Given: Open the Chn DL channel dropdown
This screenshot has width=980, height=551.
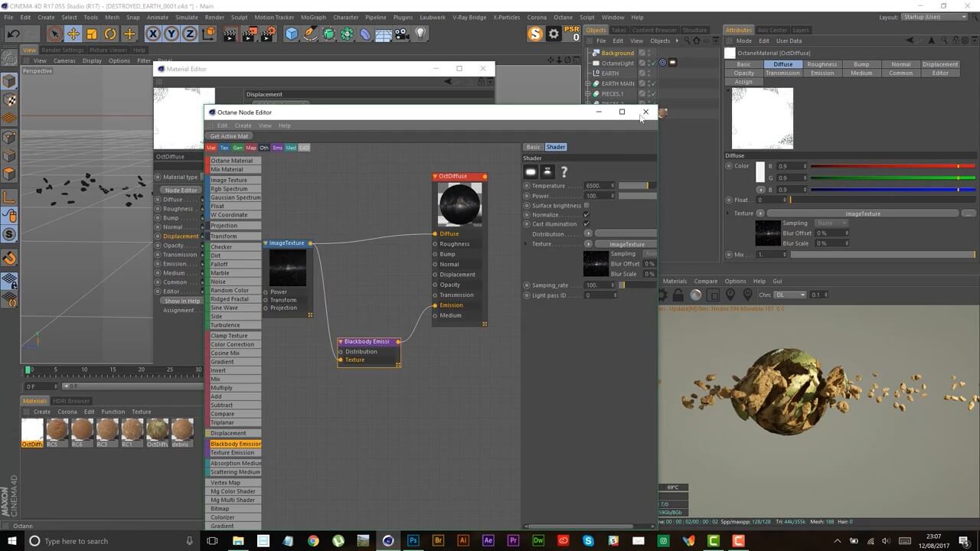Looking at the screenshot, I should [x=788, y=295].
